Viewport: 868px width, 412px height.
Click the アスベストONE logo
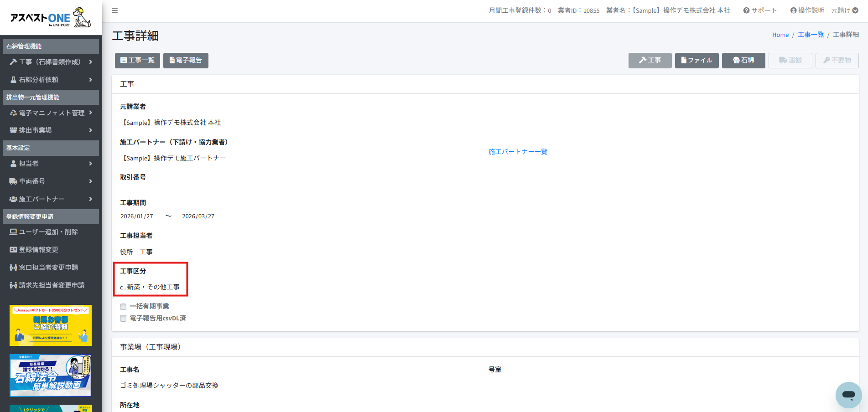click(51, 18)
